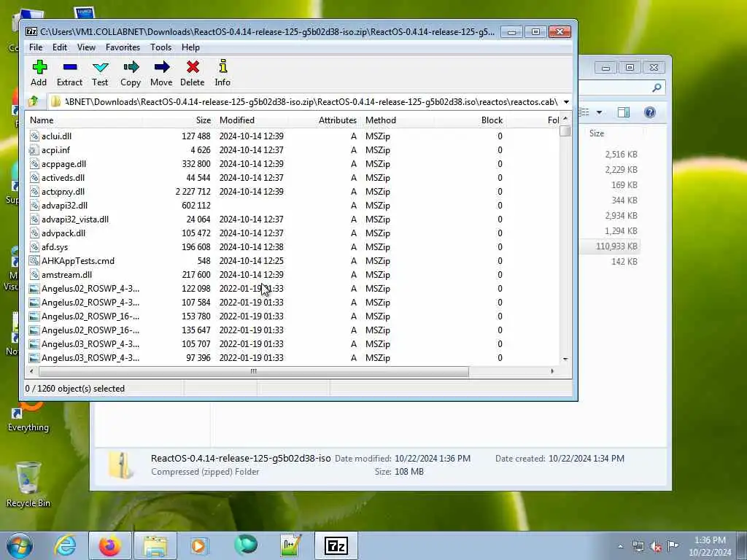
Task: Go up one folder level in 7-Zip
Action: (34, 101)
